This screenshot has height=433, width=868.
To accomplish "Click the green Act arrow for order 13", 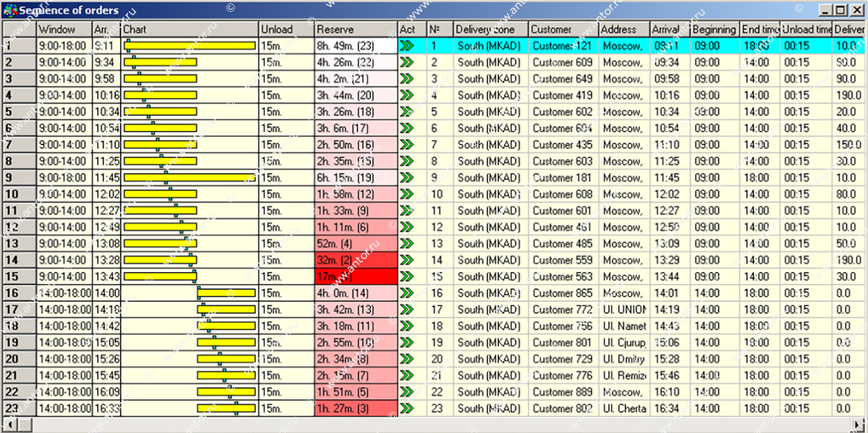I will pos(407,243).
